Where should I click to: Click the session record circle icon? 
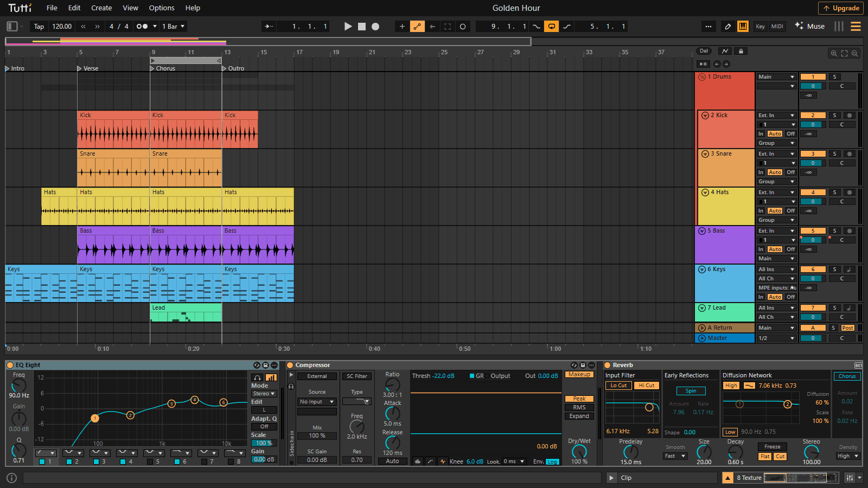pyautogui.click(x=463, y=26)
